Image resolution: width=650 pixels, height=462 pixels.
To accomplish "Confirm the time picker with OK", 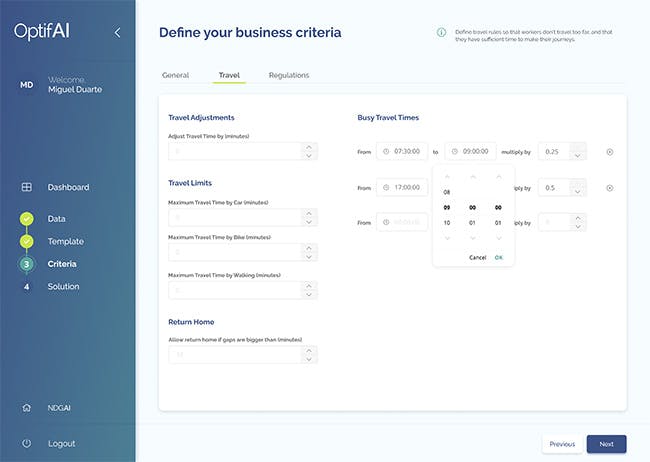I will [x=499, y=258].
